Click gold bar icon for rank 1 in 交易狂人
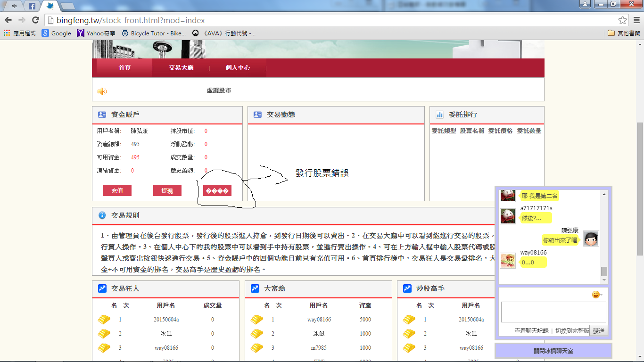The height and width of the screenshot is (362, 644). (104, 320)
